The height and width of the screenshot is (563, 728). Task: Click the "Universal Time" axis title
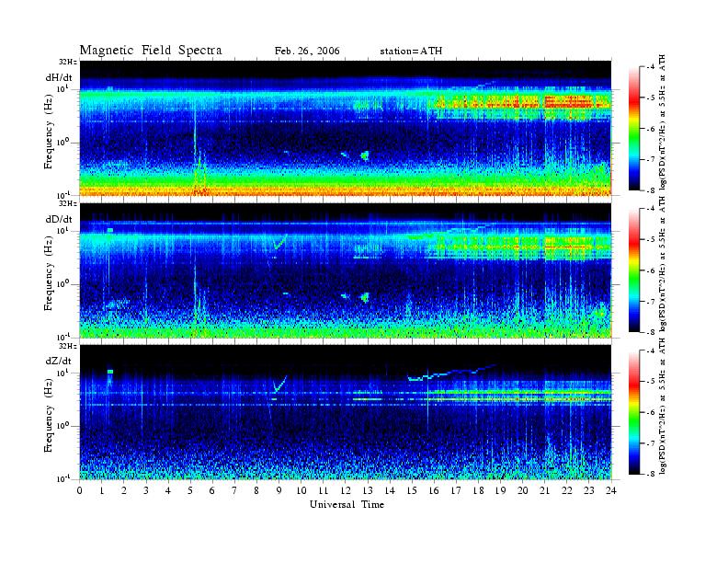(347, 504)
